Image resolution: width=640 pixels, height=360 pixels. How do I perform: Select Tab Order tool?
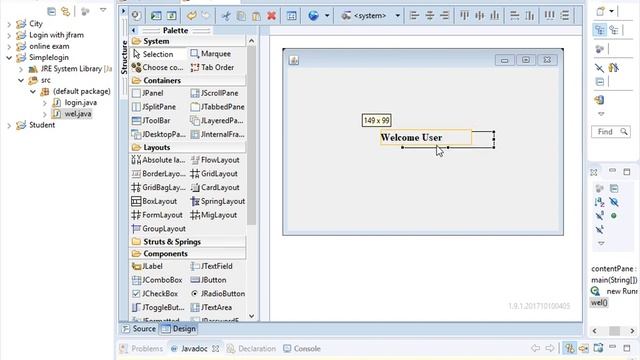point(212,67)
